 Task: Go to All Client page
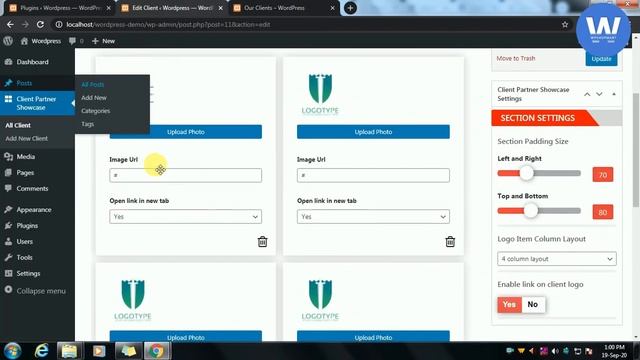18,125
